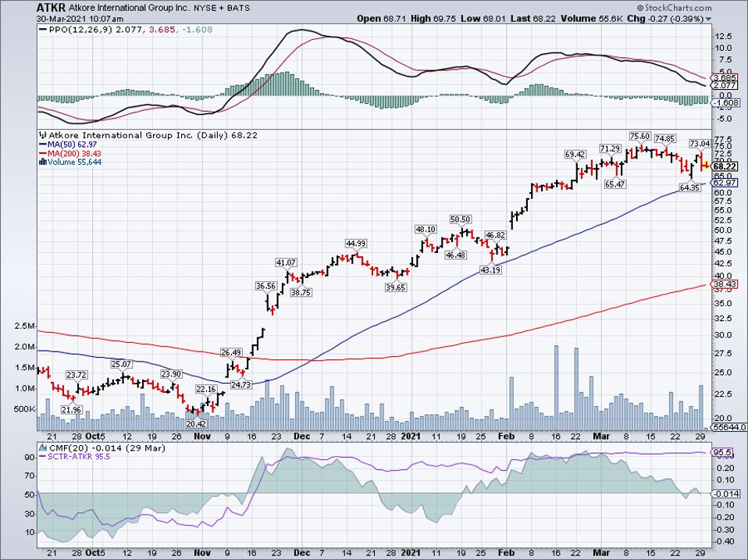This screenshot has width=748, height=560.
Task: Click the 25.07 price label
Action: click(x=121, y=364)
